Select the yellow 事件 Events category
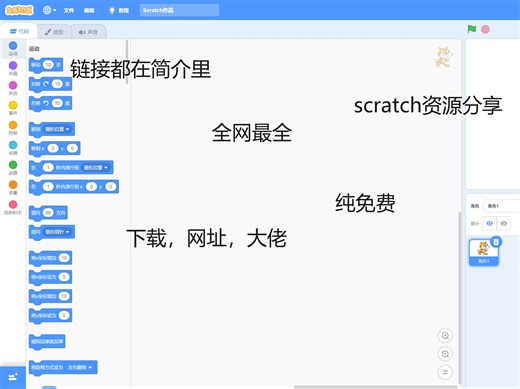The image size is (520, 389). tap(13, 108)
